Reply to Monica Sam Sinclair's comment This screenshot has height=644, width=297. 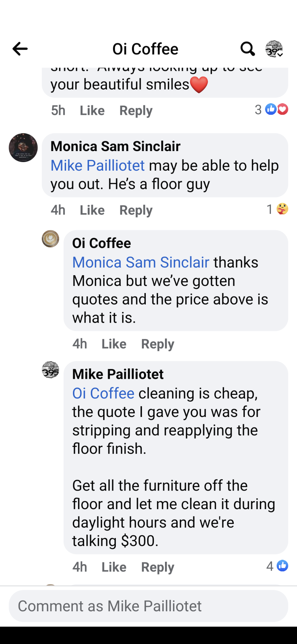tap(136, 210)
